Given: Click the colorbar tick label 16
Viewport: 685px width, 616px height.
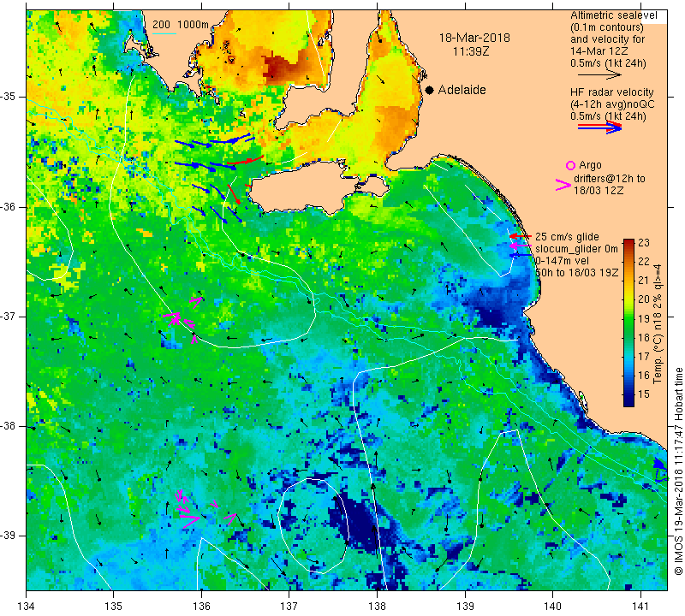Looking at the screenshot, I should coord(644,376).
